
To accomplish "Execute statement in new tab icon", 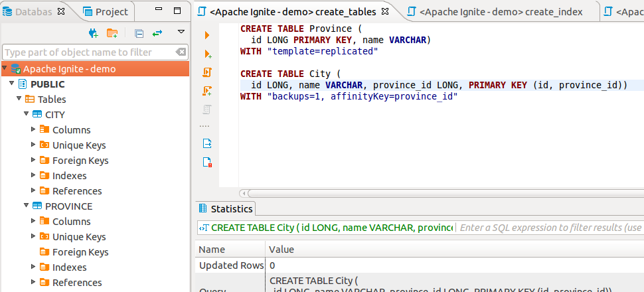I will point(208,54).
